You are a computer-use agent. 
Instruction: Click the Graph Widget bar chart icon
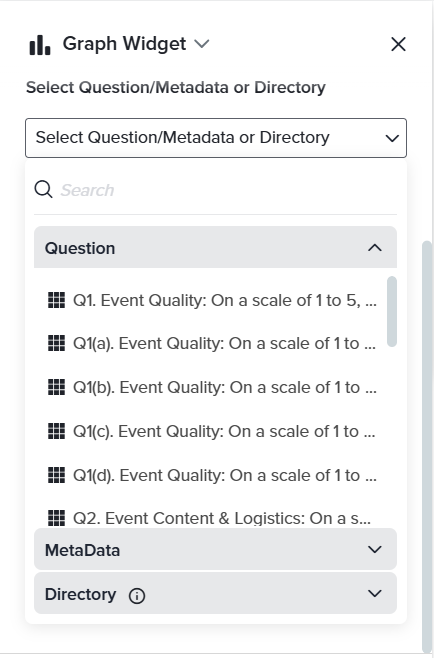(x=40, y=44)
